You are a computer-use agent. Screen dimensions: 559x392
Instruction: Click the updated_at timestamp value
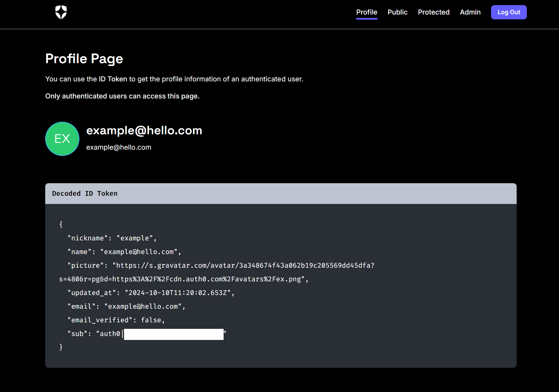click(178, 293)
